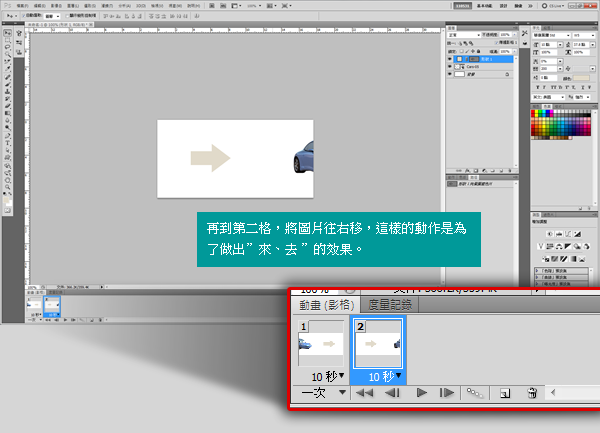Viewport: 600px width, 433px height.
Task: Open the 3D menu in menu bar
Action: coord(141,6)
